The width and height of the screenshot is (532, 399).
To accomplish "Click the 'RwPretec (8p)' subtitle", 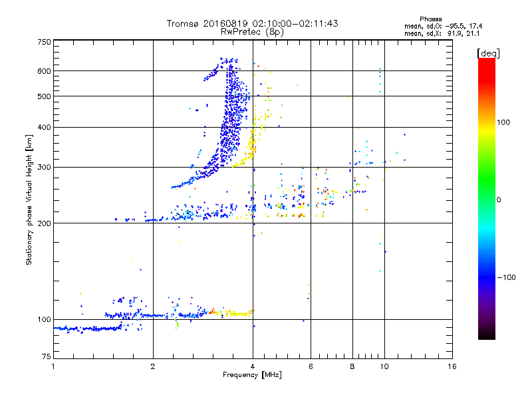I will click(x=252, y=32).
